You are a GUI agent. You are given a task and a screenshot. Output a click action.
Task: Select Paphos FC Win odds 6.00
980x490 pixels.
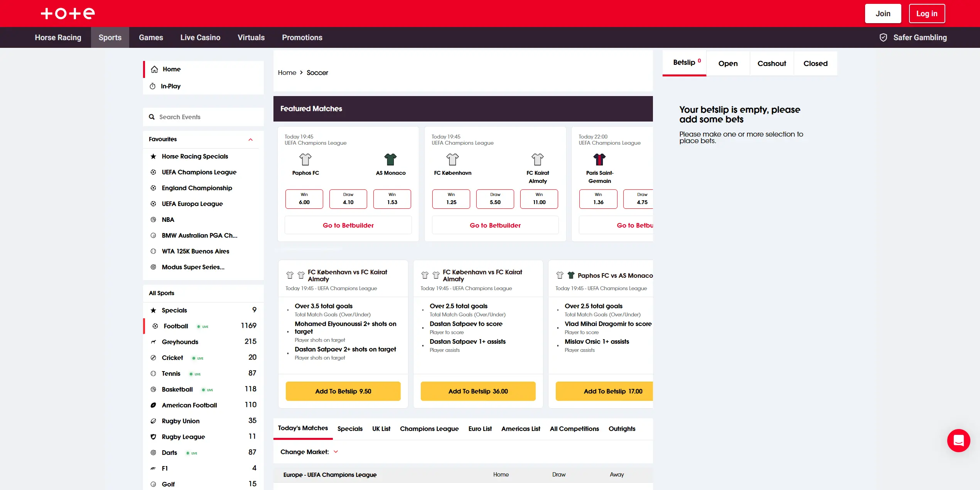point(304,199)
